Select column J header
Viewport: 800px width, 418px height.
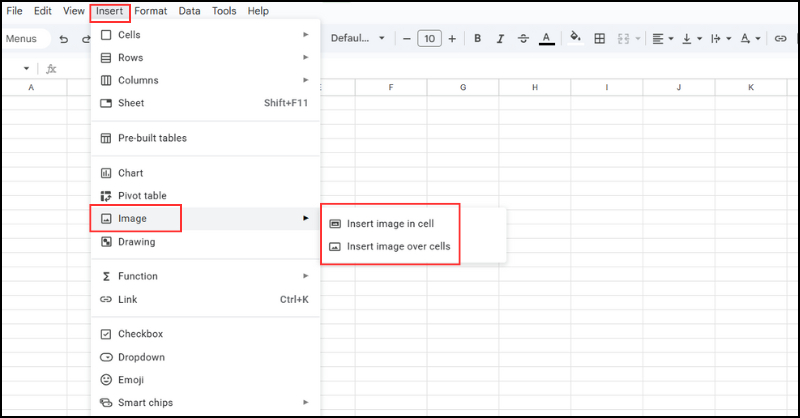679,87
